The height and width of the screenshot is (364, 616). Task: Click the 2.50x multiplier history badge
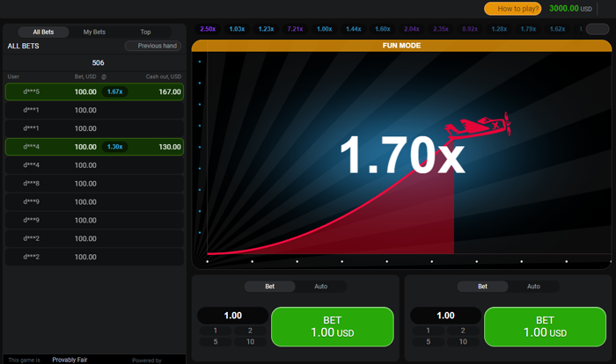point(208,29)
